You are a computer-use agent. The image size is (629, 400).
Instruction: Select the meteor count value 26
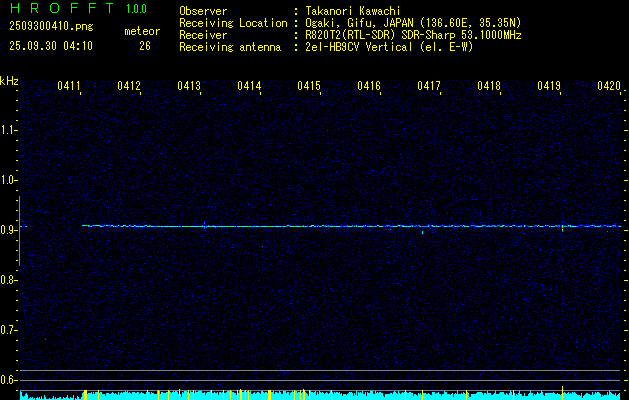pyautogui.click(x=145, y=46)
